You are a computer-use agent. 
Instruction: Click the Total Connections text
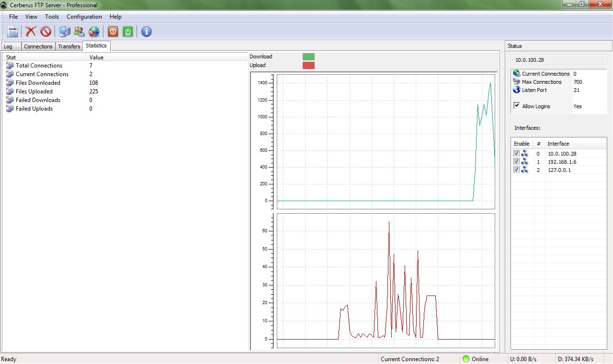pyautogui.click(x=39, y=66)
